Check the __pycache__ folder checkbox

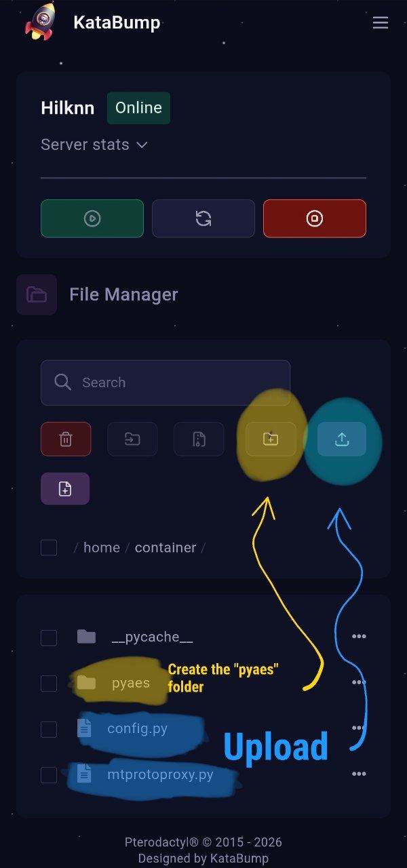coord(49,637)
